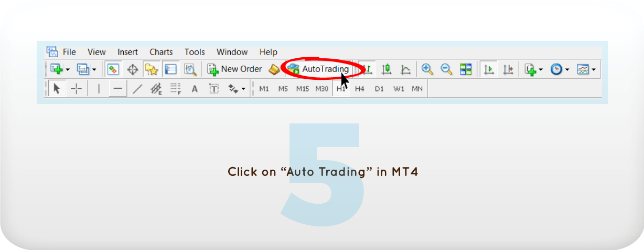Click the AutoTrading button
644x250 pixels.
(x=318, y=69)
